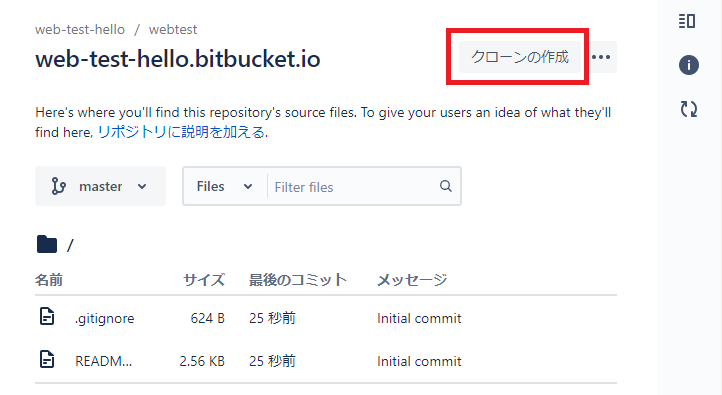This screenshot has height=395, width=722.
Task: Click the .gitignore file icon
Action: click(x=47, y=317)
